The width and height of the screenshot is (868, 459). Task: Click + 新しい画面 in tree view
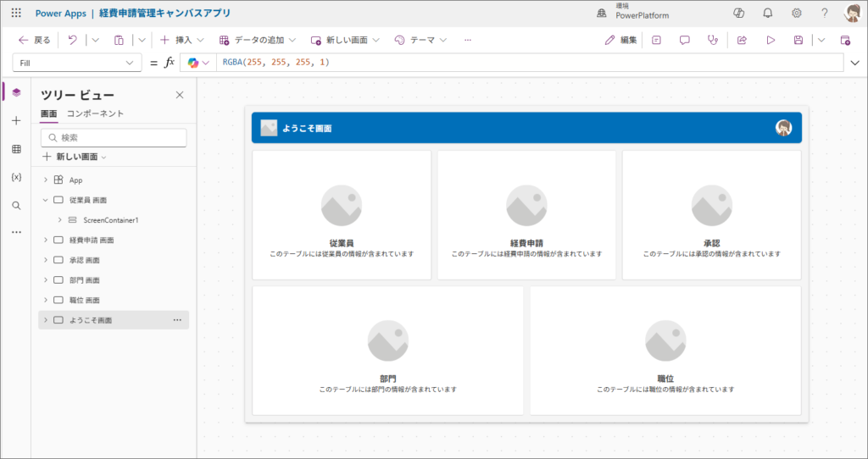tap(75, 157)
